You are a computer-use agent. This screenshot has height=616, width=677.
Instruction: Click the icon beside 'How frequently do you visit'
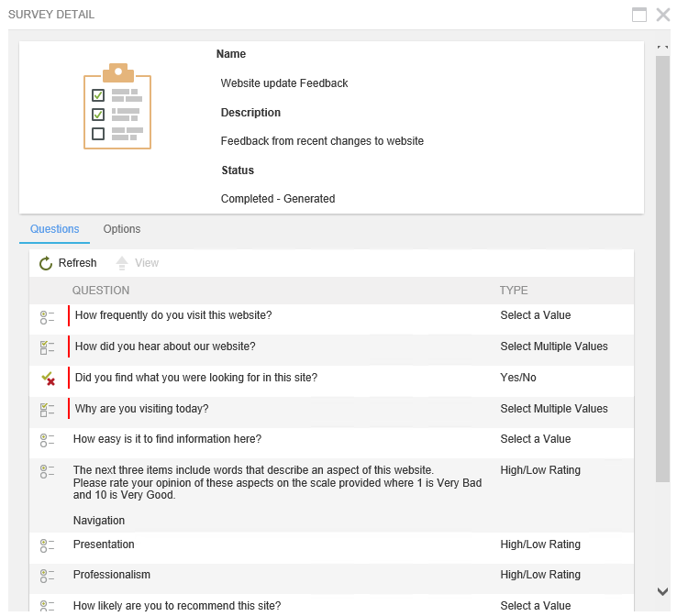(x=48, y=316)
